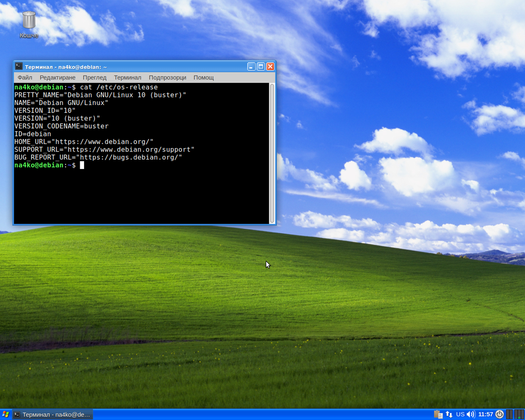Screen dimensions: 525x420
Task: Click the VERSION="10 (buster)" line
Action: pyautogui.click(x=57, y=118)
